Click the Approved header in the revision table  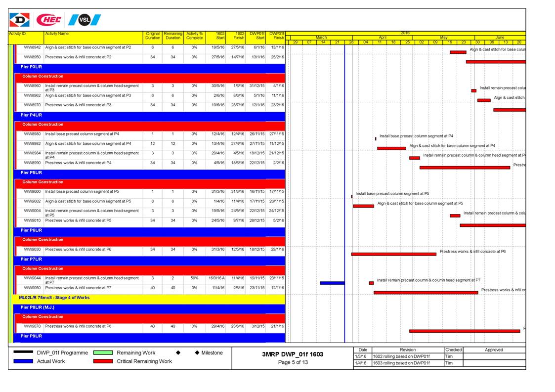point(494,350)
